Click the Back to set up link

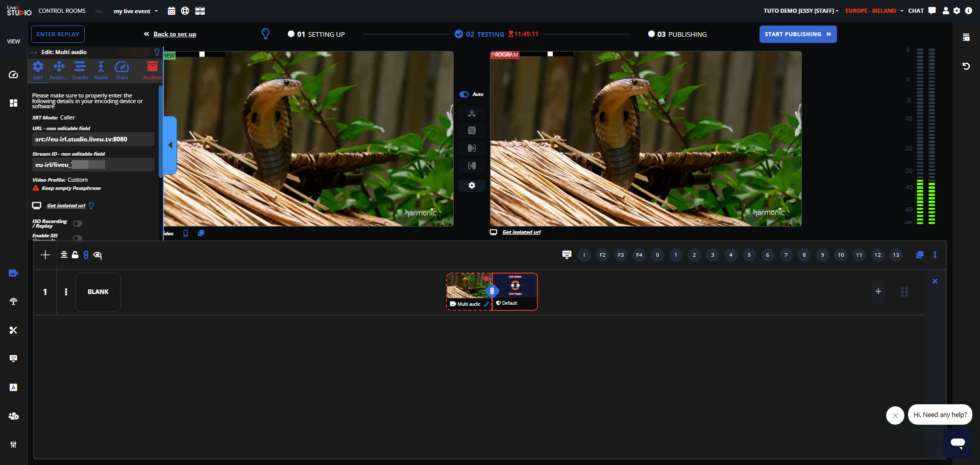pos(175,34)
